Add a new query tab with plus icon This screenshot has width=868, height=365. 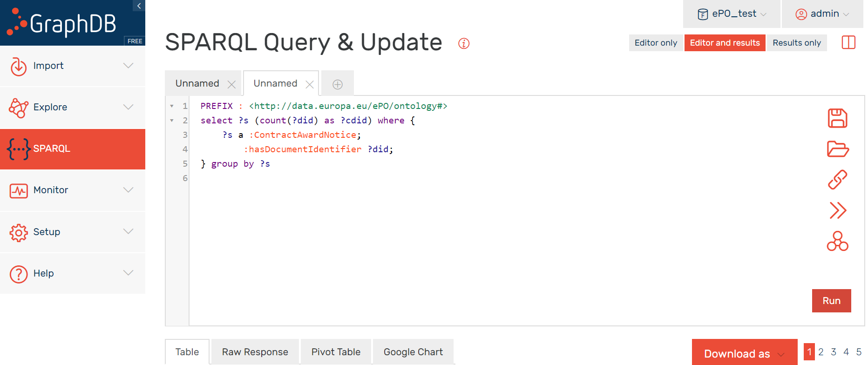coord(338,84)
